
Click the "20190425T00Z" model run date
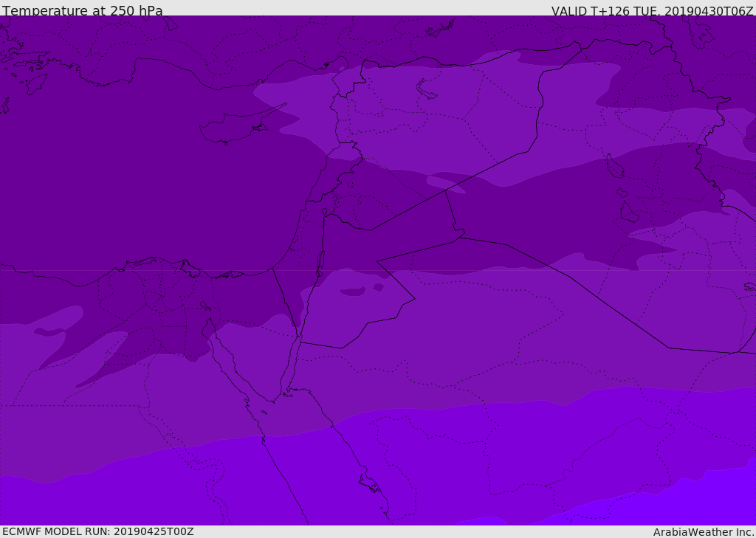[153, 531]
